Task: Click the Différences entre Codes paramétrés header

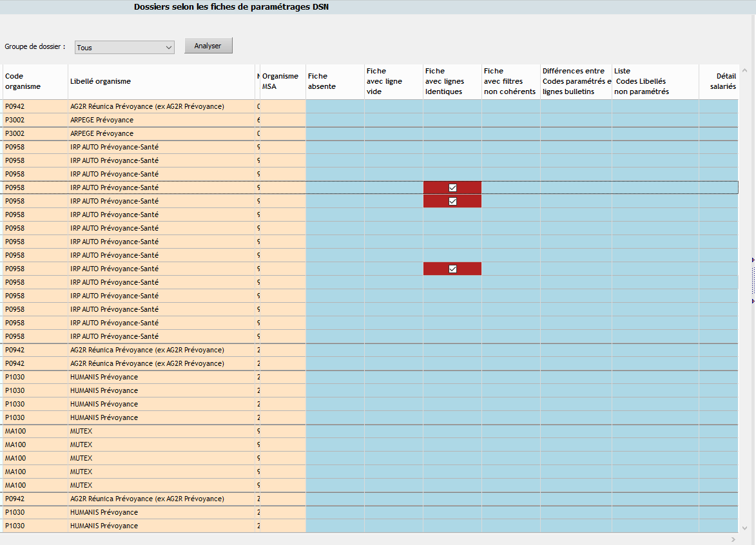Action: point(576,81)
